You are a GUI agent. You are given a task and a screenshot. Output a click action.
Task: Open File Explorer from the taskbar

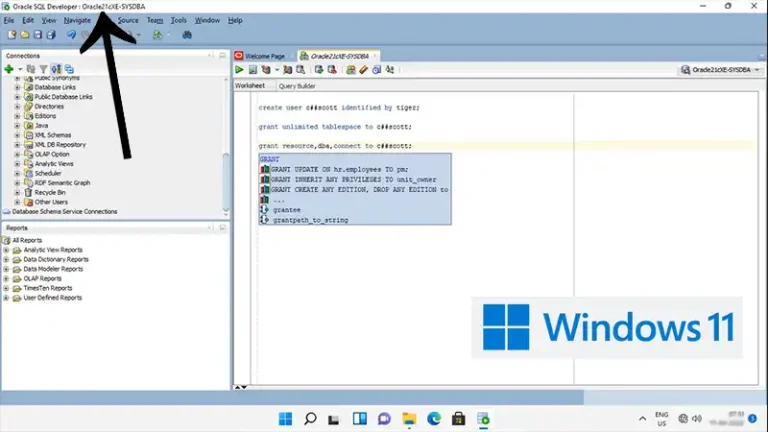coord(409,419)
